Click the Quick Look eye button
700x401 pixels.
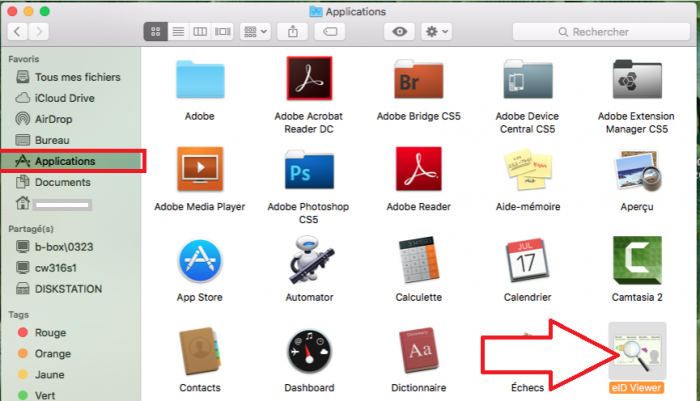[x=400, y=31]
